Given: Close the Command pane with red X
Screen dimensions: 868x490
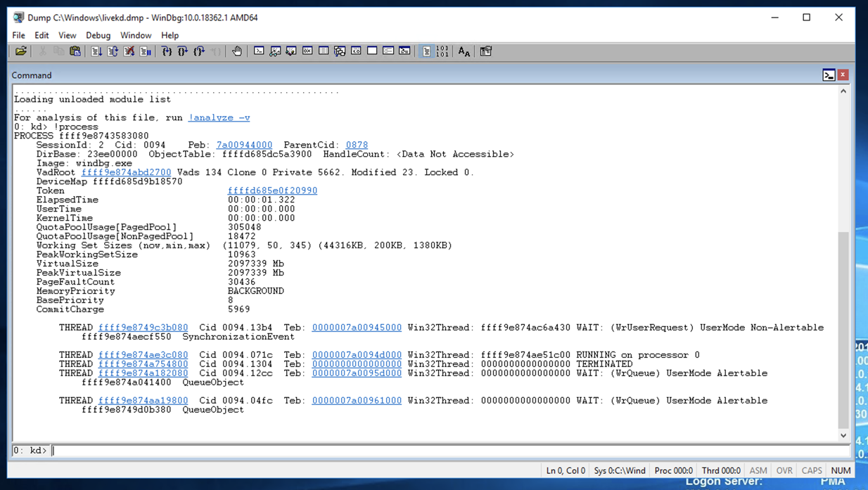Looking at the screenshot, I should click(x=843, y=75).
